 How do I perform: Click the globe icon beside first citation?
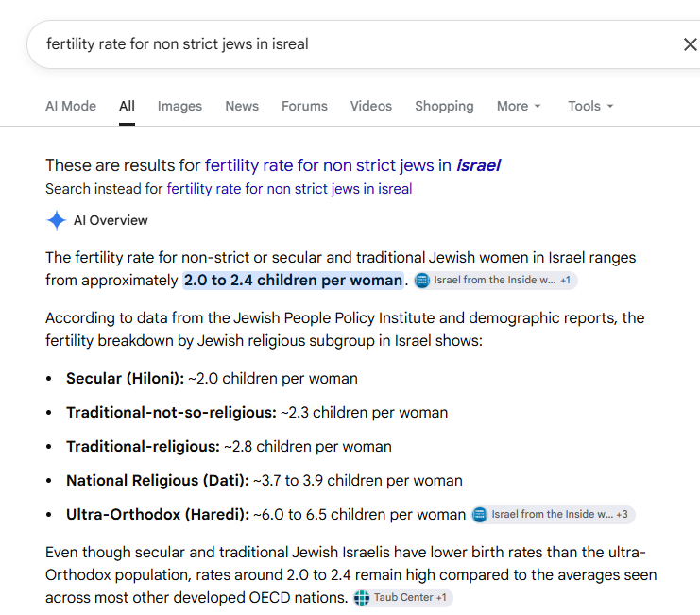(422, 281)
